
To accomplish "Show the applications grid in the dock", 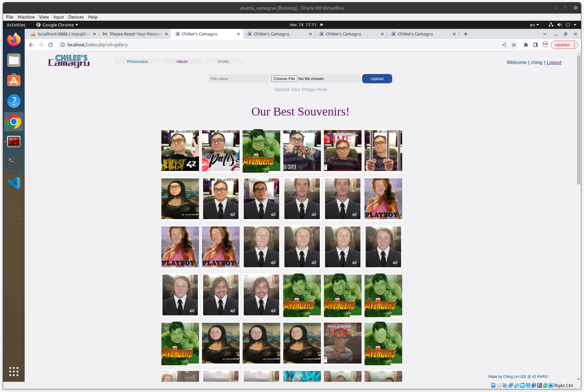I will 14,372.
